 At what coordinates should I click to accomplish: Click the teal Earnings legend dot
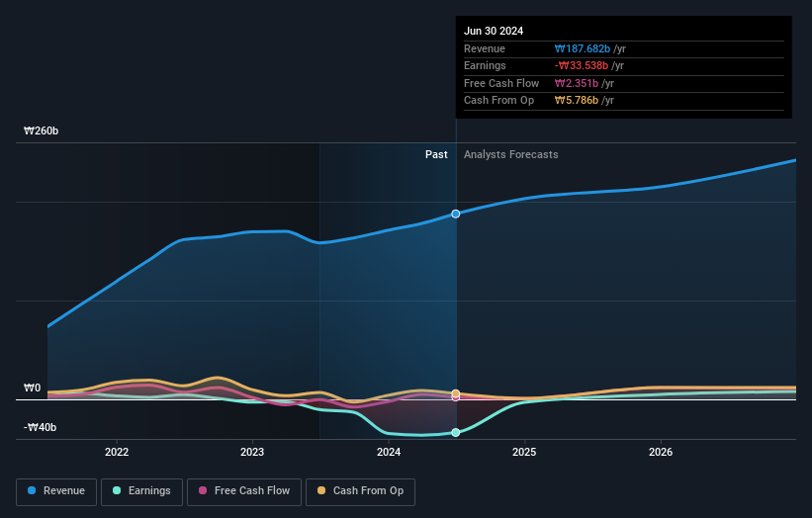point(117,490)
